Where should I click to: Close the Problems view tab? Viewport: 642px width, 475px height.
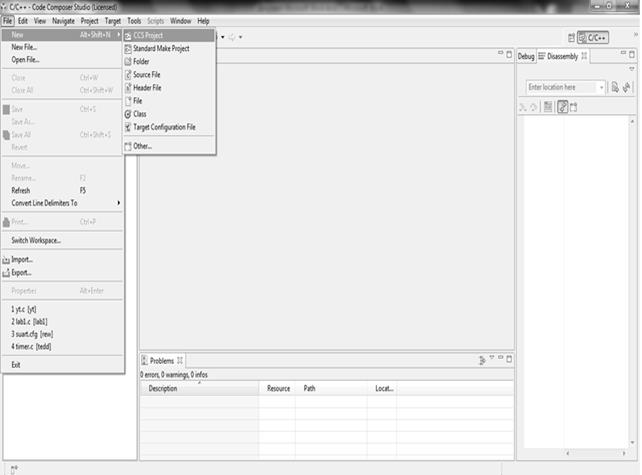coord(180,361)
